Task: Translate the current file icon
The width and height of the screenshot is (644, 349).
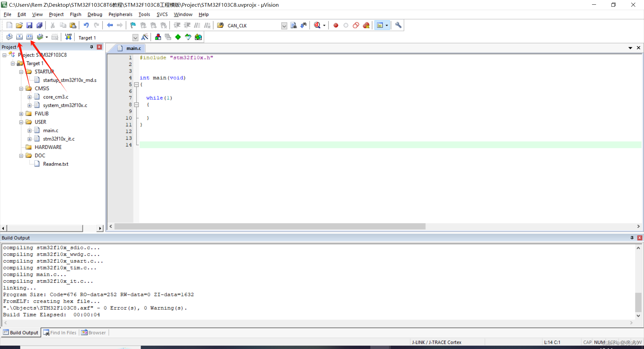Action: pos(9,37)
